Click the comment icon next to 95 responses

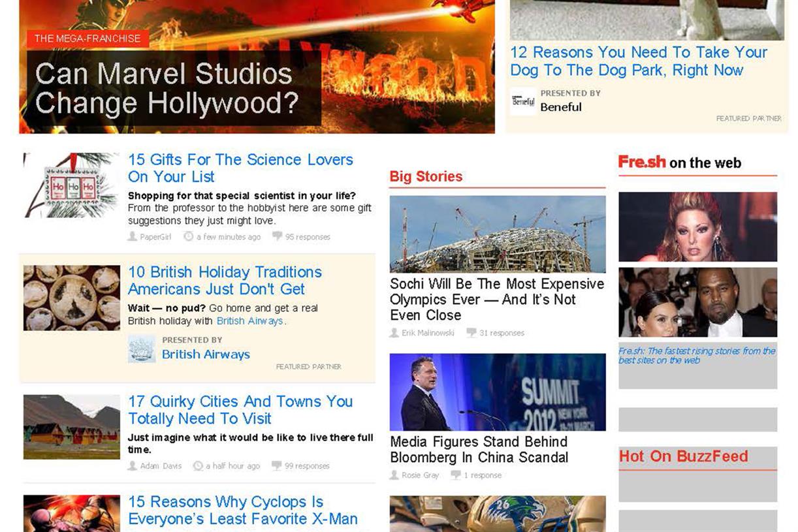pyautogui.click(x=276, y=237)
